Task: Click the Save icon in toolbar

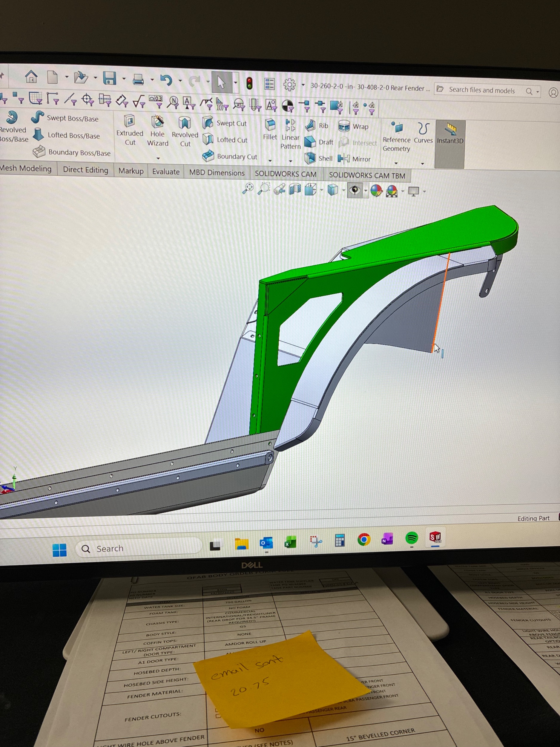Action: point(109,78)
